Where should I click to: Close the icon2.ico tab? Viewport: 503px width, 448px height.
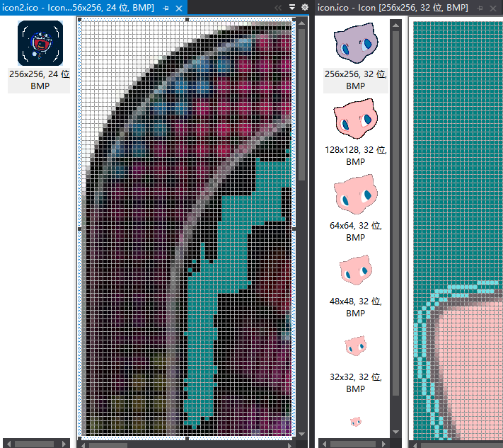pos(179,8)
